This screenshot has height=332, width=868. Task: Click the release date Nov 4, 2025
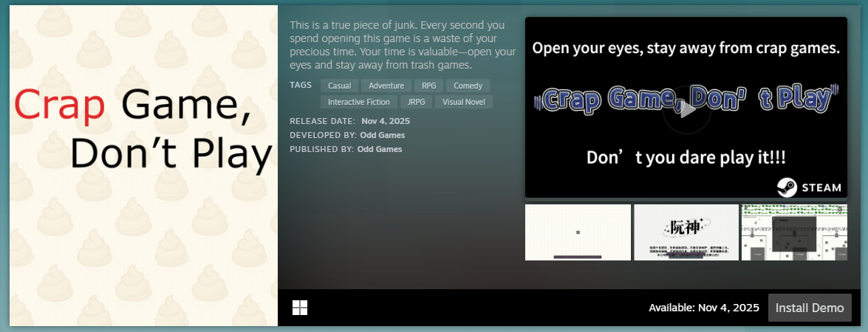[x=386, y=121]
